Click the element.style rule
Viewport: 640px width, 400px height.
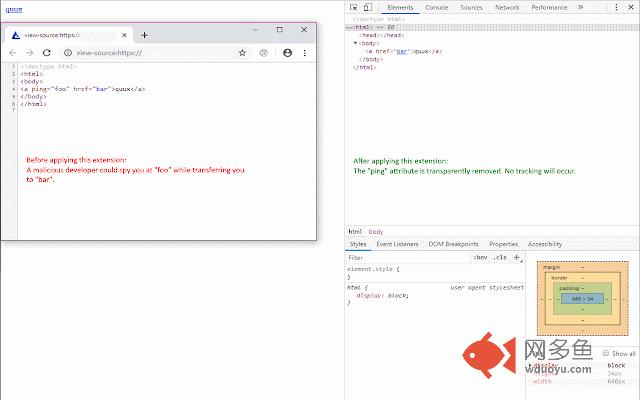click(373, 269)
